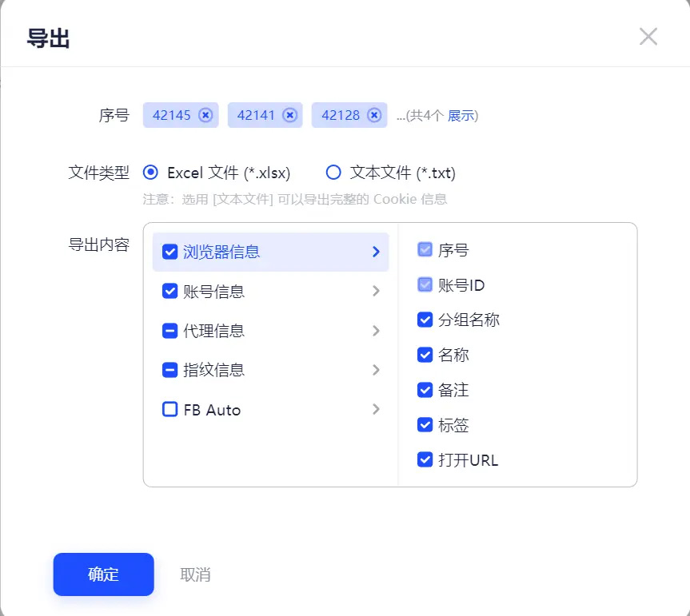Expand the 指纹信息 chevron arrow
The height and width of the screenshot is (616, 690).
click(x=376, y=370)
